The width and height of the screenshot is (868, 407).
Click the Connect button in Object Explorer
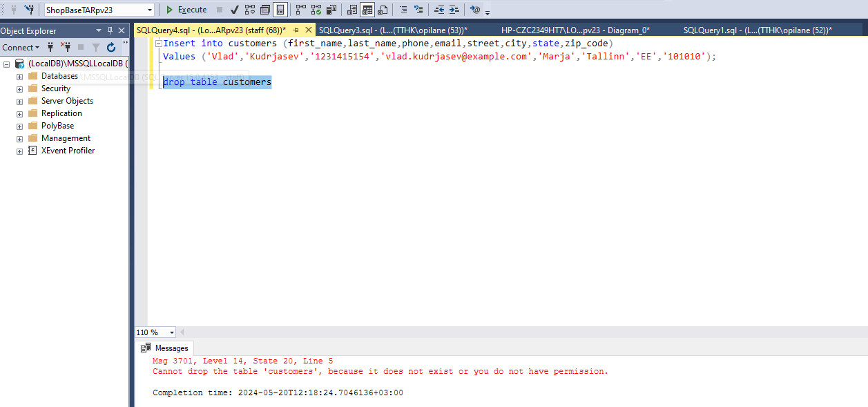coord(21,48)
